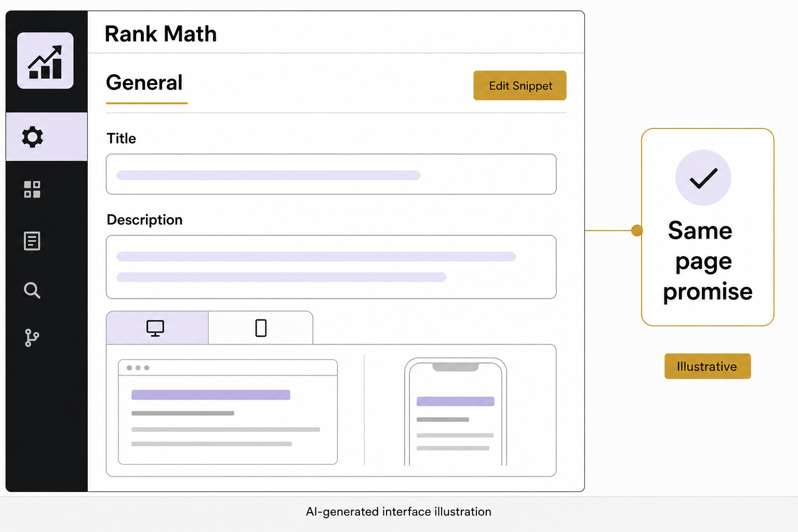
Task: Open the Rank Math analytics chart logo
Action: click(x=45, y=61)
